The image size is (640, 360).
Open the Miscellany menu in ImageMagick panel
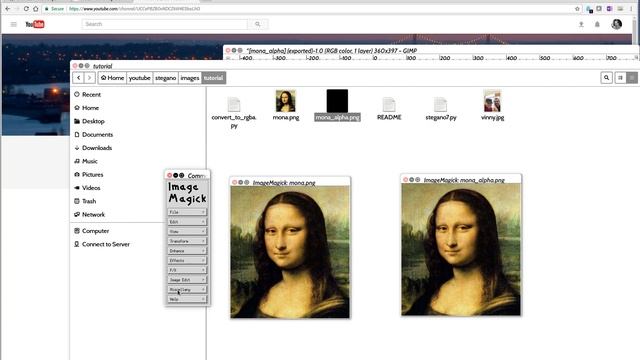[187, 289]
